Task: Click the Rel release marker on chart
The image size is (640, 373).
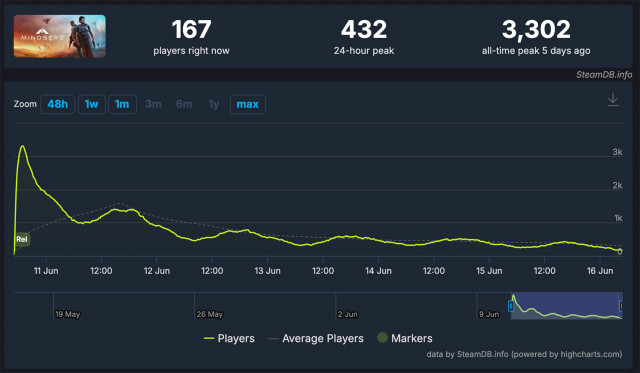Action: point(22,239)
